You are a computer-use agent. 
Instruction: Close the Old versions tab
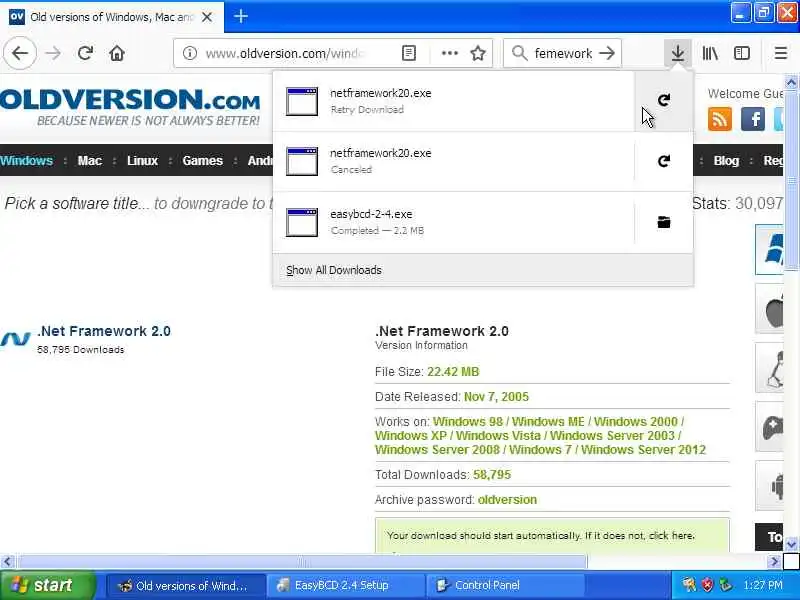point(207,17)
